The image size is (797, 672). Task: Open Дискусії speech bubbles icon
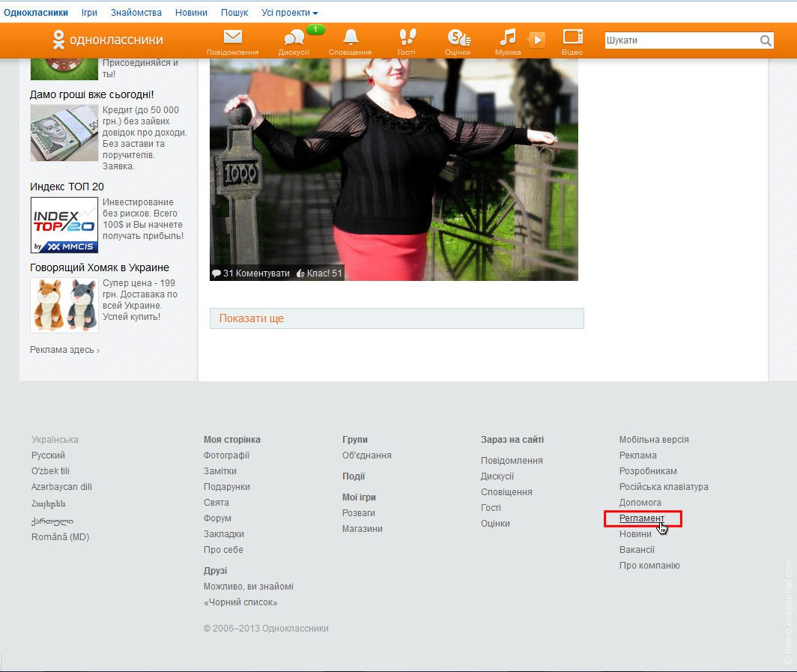(293, 38)
